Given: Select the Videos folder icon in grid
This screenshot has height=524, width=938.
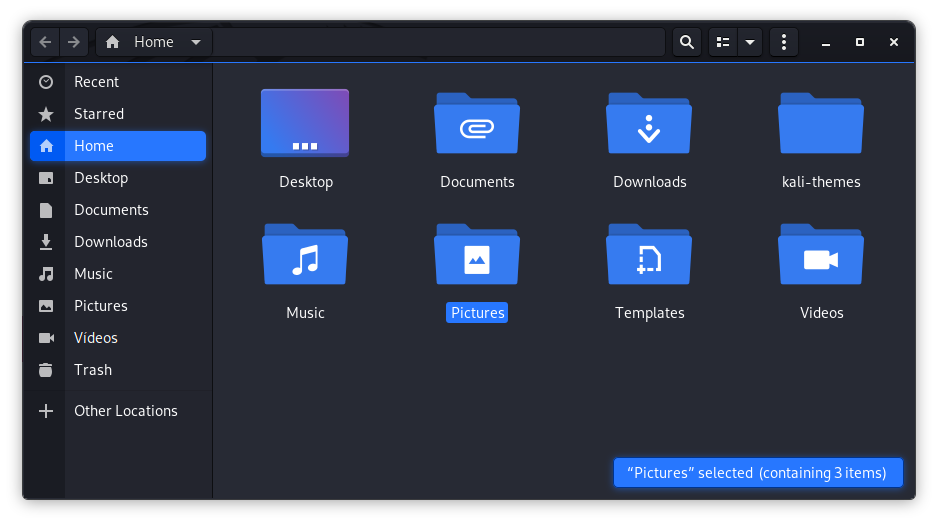Looking at the screenshot, I should [821, 254].
